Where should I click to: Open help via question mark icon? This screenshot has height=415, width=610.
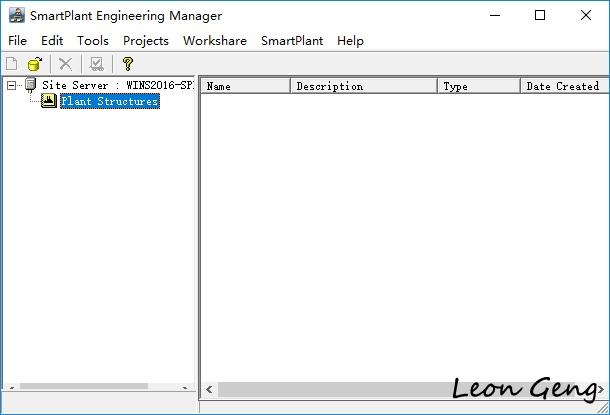click(x=128, y=64)
